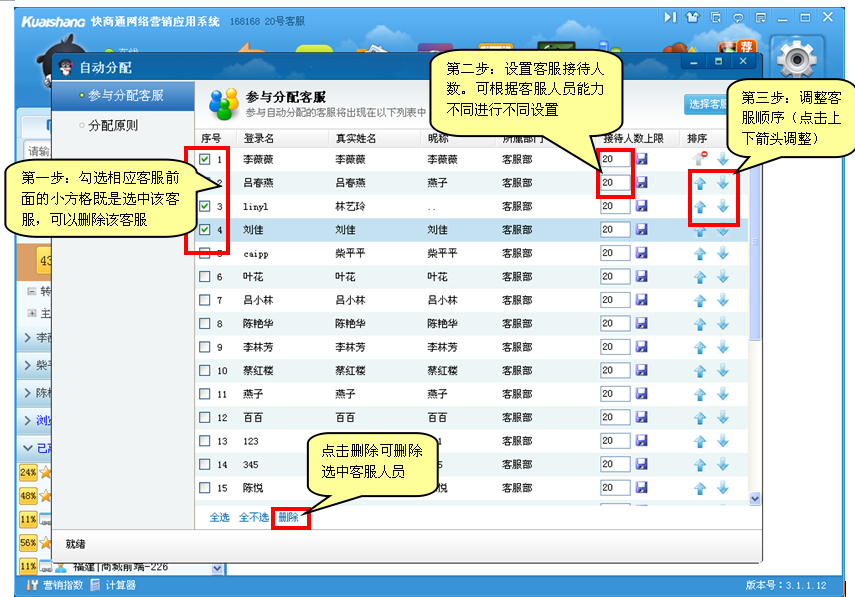855x597 pixels.
Task: Open dropdown next to 福建 visitor entry
Action: (x=218, y=568)
